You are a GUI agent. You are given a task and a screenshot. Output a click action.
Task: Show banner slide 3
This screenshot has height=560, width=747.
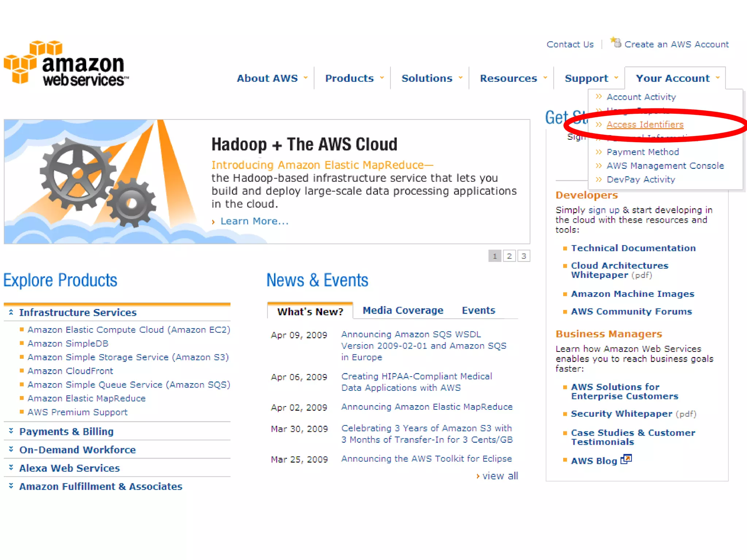pyautogui.click(x=524, y=256)
